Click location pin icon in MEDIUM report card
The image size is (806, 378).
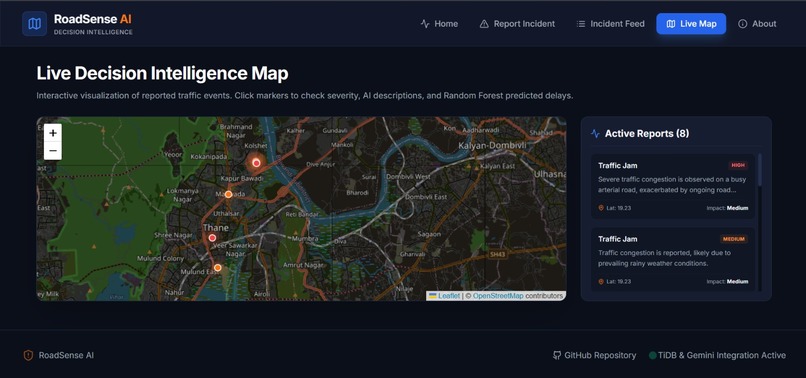pyautogui.click(x=601, y=281)
